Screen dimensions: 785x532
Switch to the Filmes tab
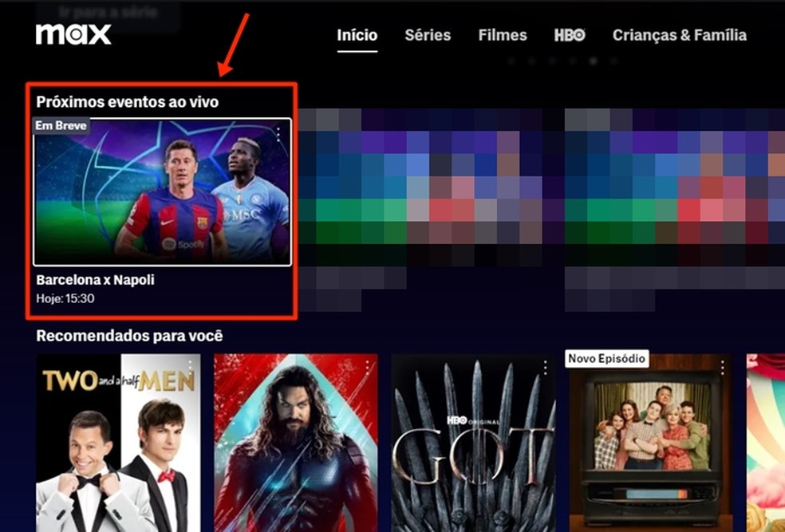(503, 35)
